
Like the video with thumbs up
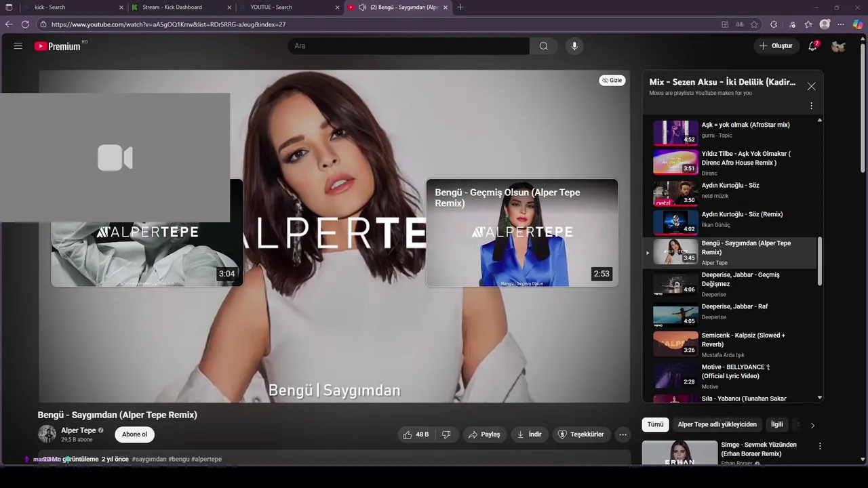coord(416,434)
